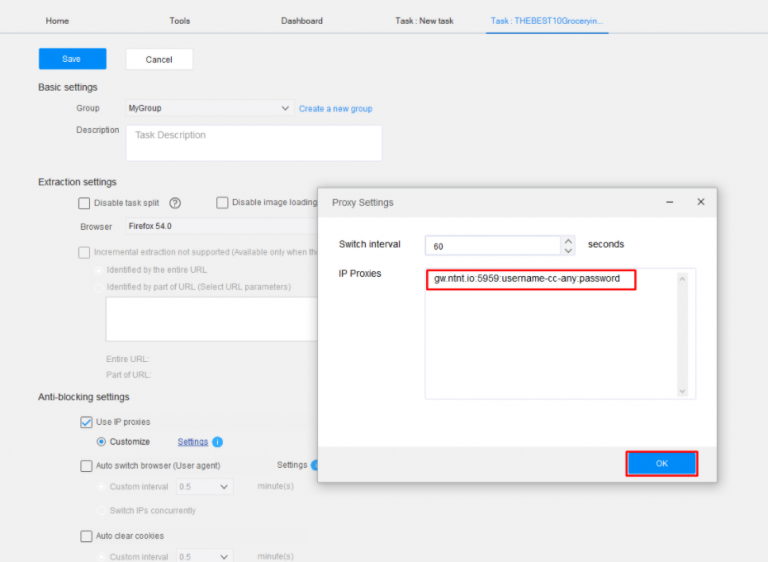
Task: Enable the Auto clear cookies checkbox
Action: (x=86, y=536)
